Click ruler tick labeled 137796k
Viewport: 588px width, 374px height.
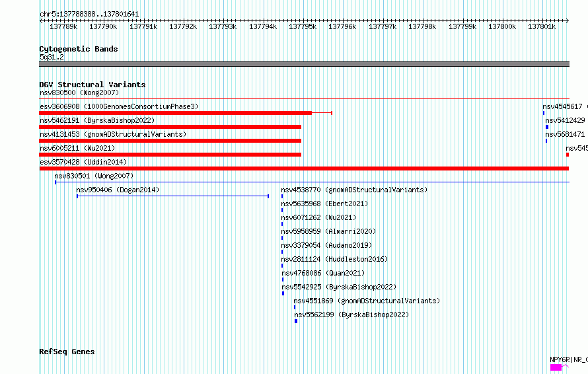(x=342, y=26)
